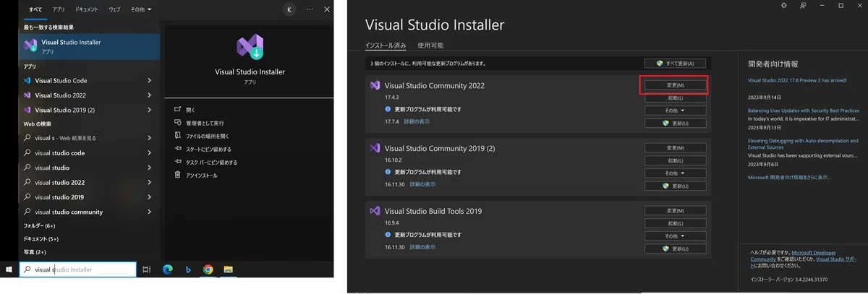Open the search panel three-dots options
Screen dimensions: 868x294
pyautogui.click(x=310, y=9)
